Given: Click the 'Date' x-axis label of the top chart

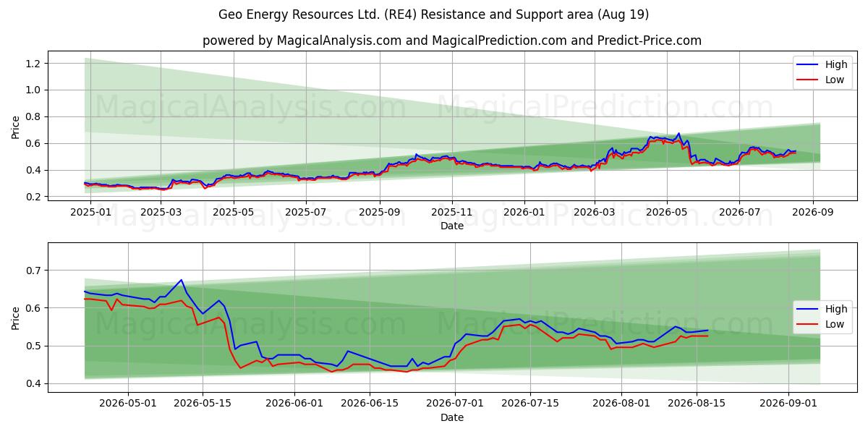Looking at the screenshot, I should (x=452, y=226).
